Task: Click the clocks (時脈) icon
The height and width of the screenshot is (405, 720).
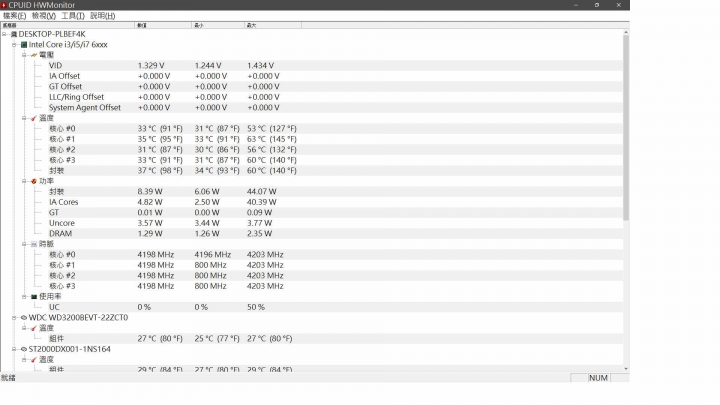Action: (x=34, y=244)
